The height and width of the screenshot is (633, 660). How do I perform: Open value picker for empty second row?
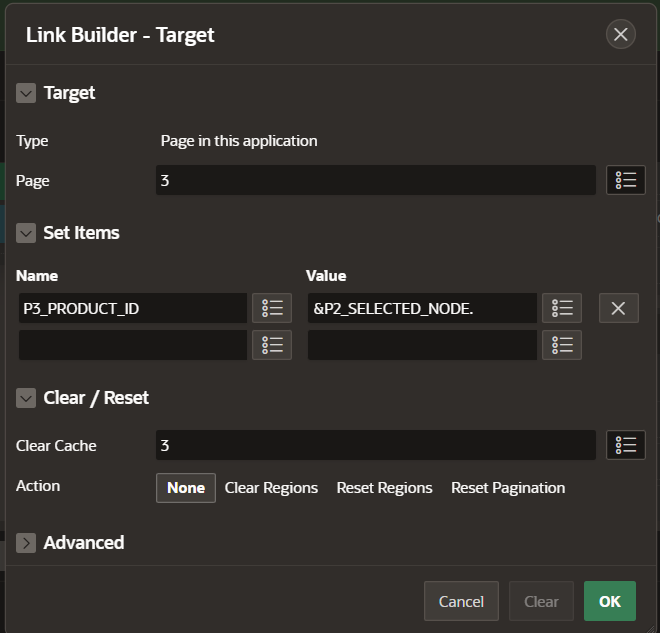562,345
